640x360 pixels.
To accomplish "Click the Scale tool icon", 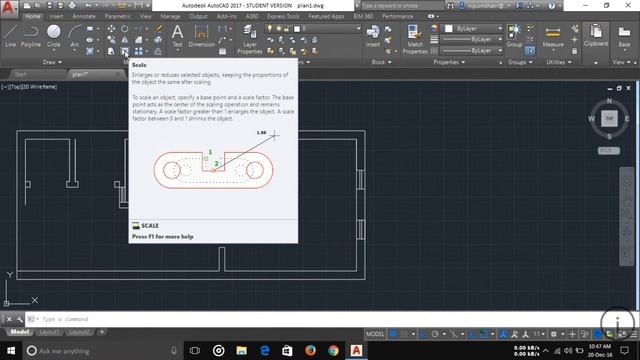I will point(124,51).
